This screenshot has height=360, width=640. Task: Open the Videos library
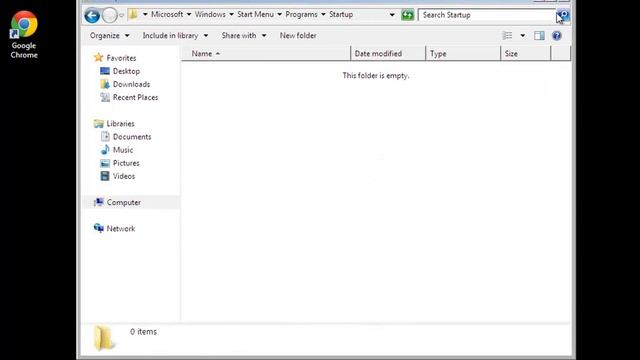(124, 176)
